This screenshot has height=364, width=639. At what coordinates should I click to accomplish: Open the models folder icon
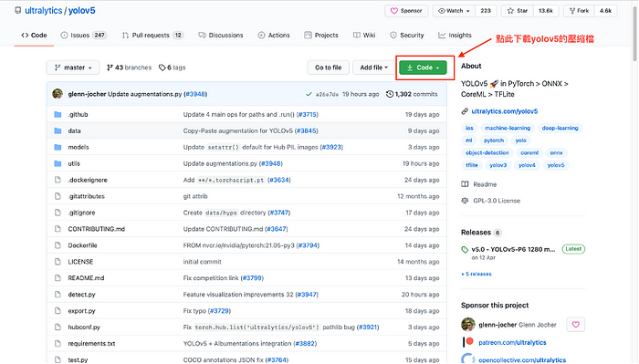click(x=58, y=147)
